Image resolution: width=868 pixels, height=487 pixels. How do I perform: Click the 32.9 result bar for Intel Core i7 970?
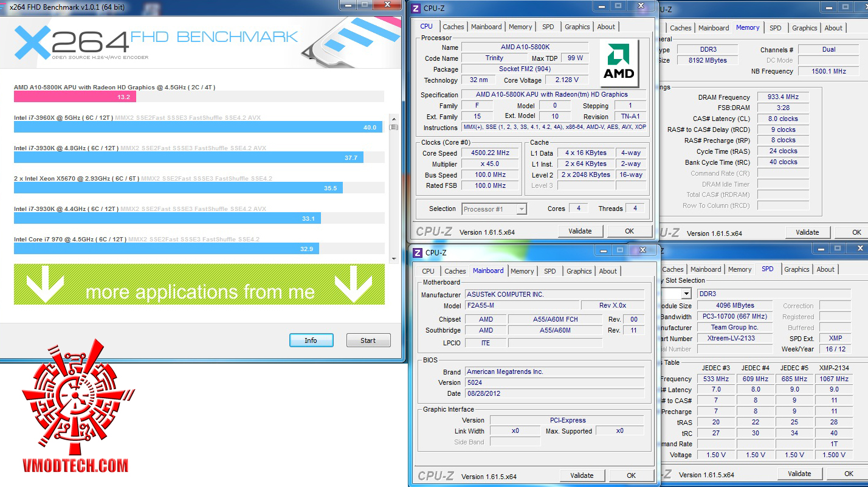tap(167, 249)
